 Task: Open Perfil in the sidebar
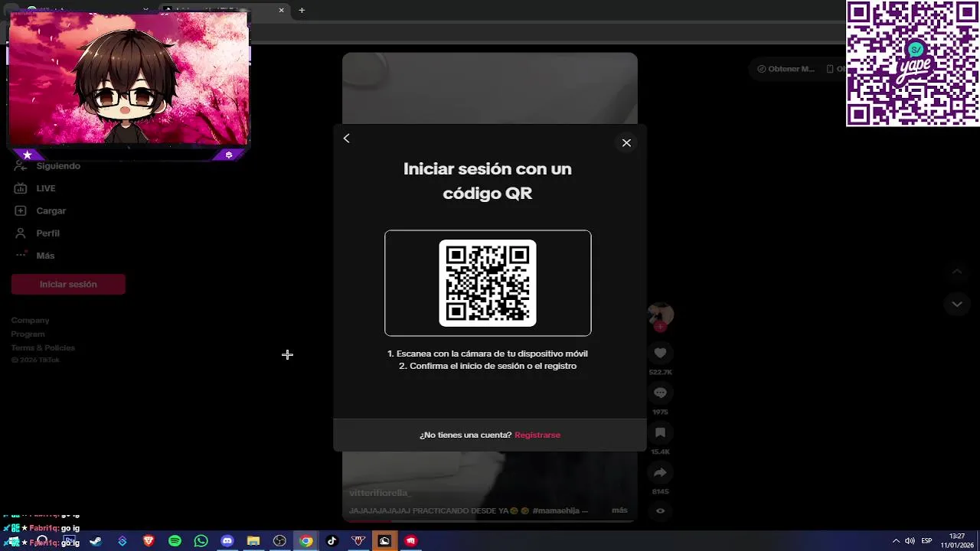48,233
